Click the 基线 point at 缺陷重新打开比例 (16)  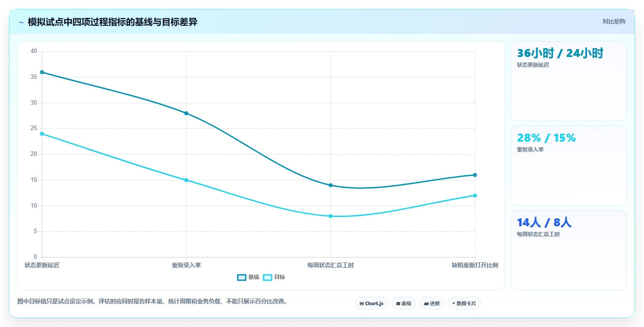point(475,175)
